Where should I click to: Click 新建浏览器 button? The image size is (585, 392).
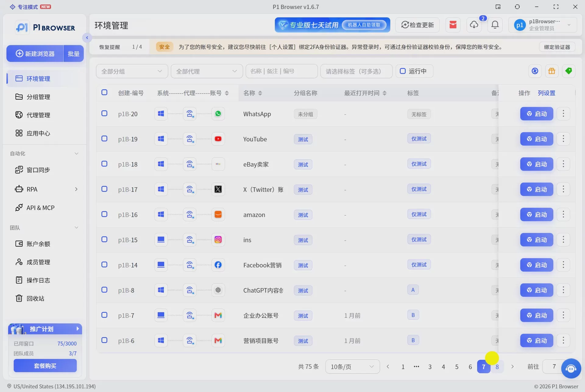tap(35, 54)
